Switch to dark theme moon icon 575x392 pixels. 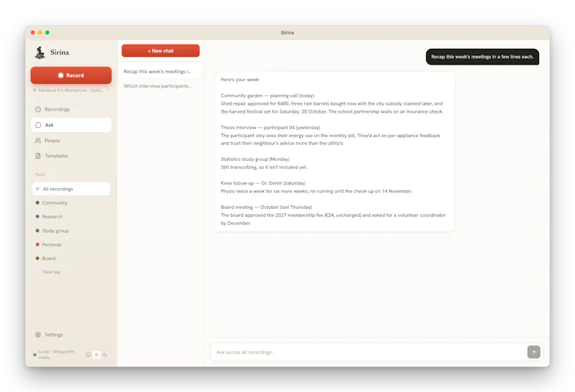105,355
